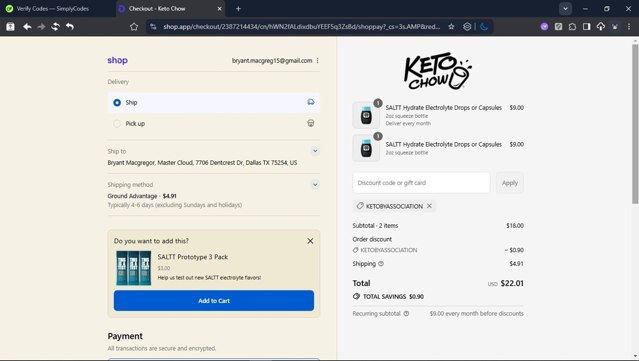The height and width of the screenshot is (361, 639).
Task: Open account options next to email
Action: coord(317,61)
